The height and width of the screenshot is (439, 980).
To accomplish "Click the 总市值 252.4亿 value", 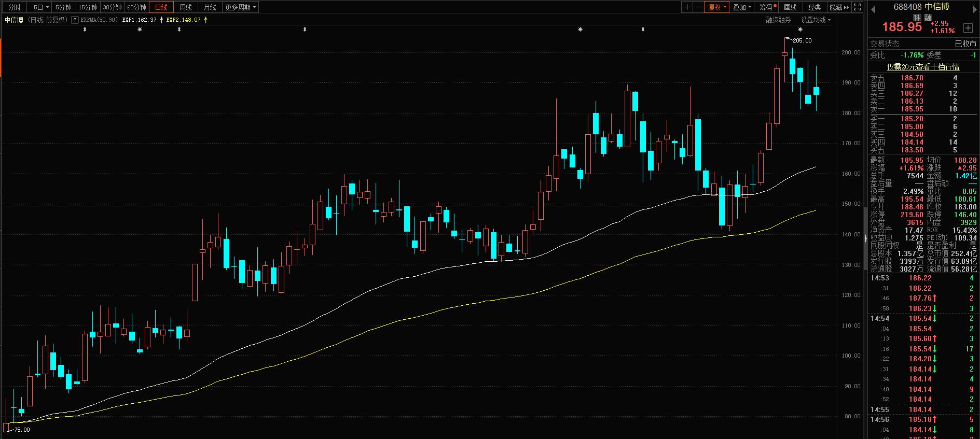I will (964, 253).
